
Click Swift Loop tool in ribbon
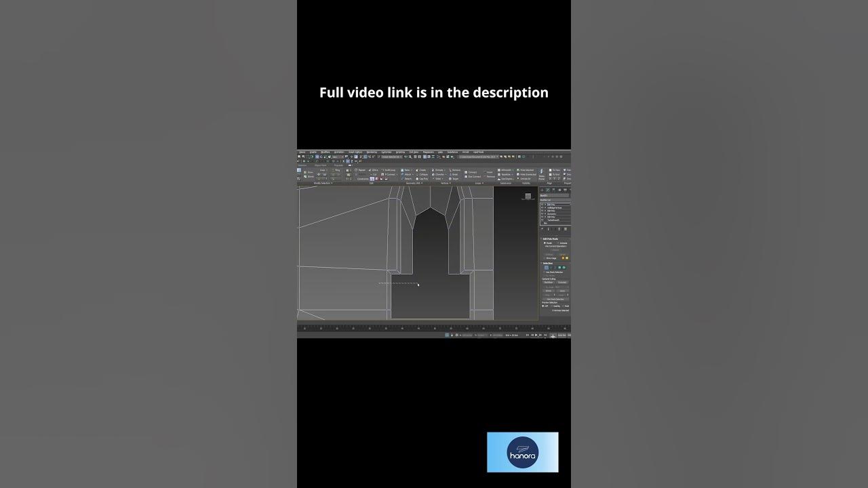click(x=389, y=170)
